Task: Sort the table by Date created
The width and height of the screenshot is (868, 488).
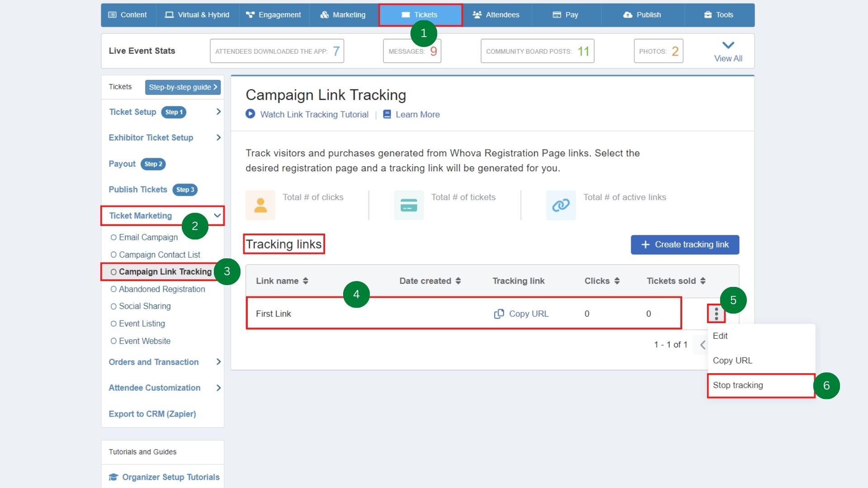Action: [458, 281]
